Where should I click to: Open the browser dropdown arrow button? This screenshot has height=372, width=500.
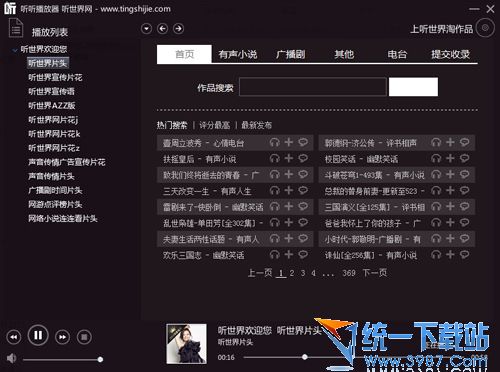pyautogui.click(x=146, y=29)
